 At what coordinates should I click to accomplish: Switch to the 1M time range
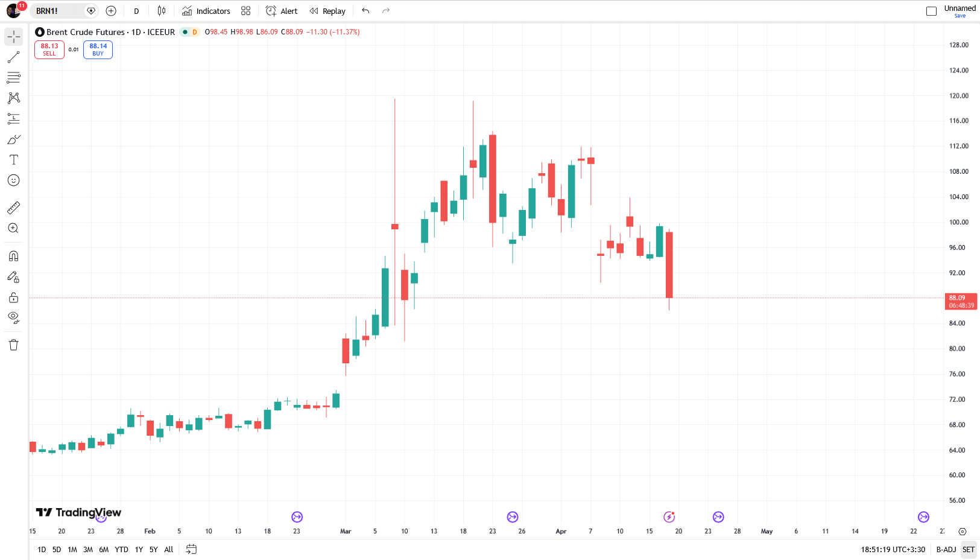pyautogui.click(x=72, y=550)
